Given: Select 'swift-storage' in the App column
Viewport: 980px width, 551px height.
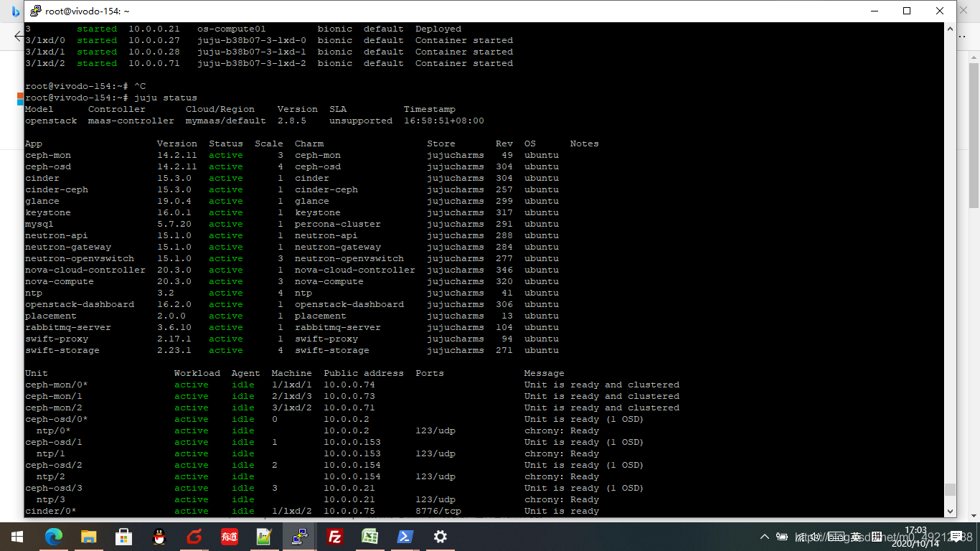Looking at the screenshot, I should 62,350.
